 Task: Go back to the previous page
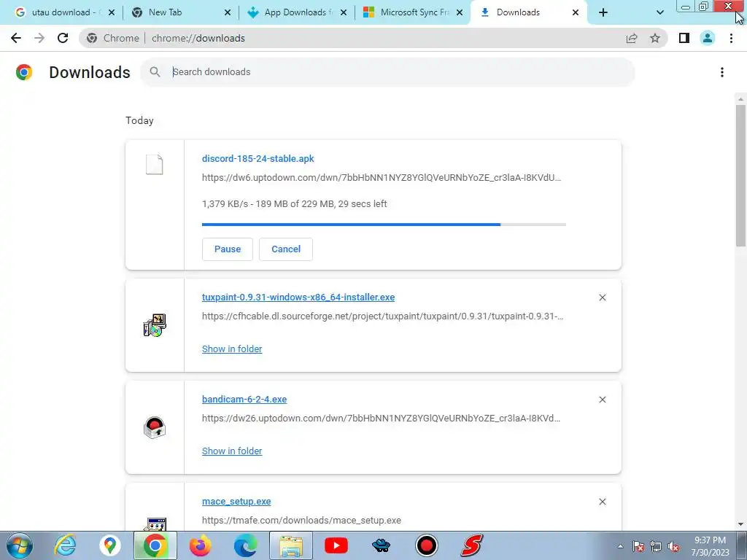click(16, 38)
